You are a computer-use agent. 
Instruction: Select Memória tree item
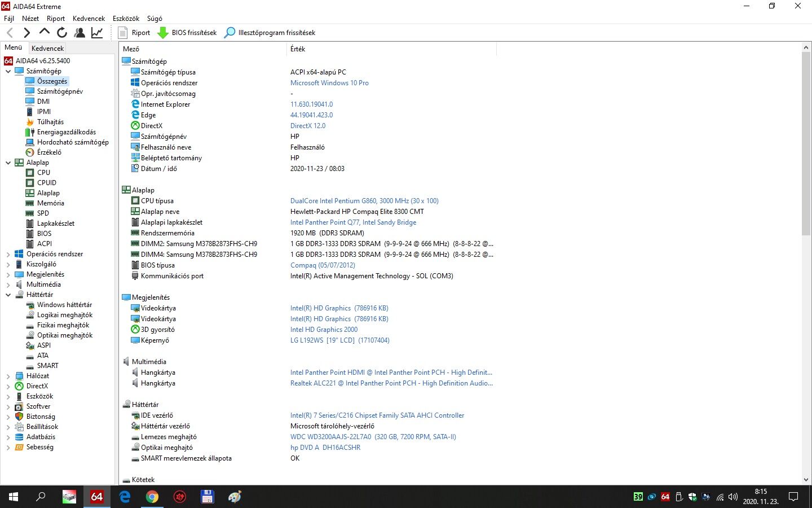tap(51, 203)
